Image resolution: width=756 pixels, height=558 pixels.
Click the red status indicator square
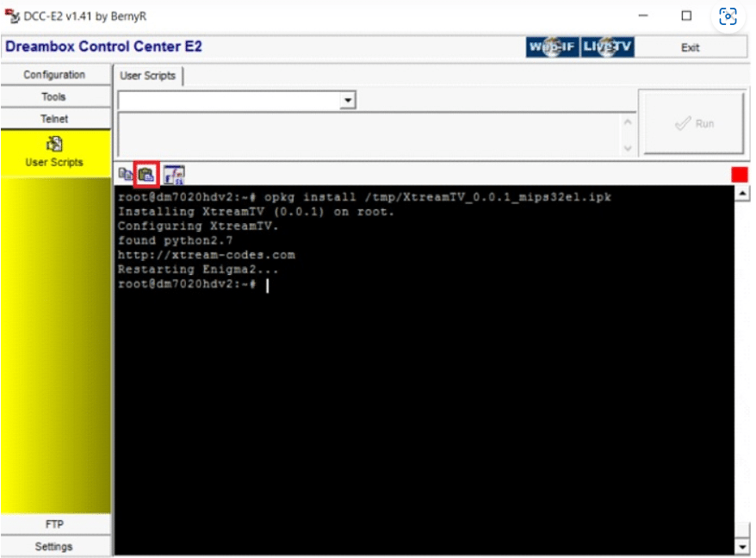click(x=739, y=175)
